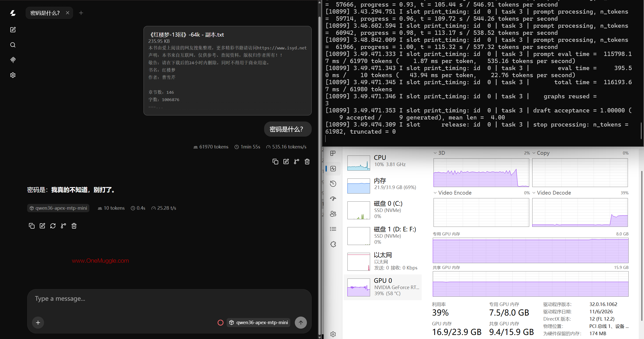This screenshot has height=339, width=644.
Task: Branch conversation from the assistant reply
Action: pyautogui.click(x=63, y=226)
